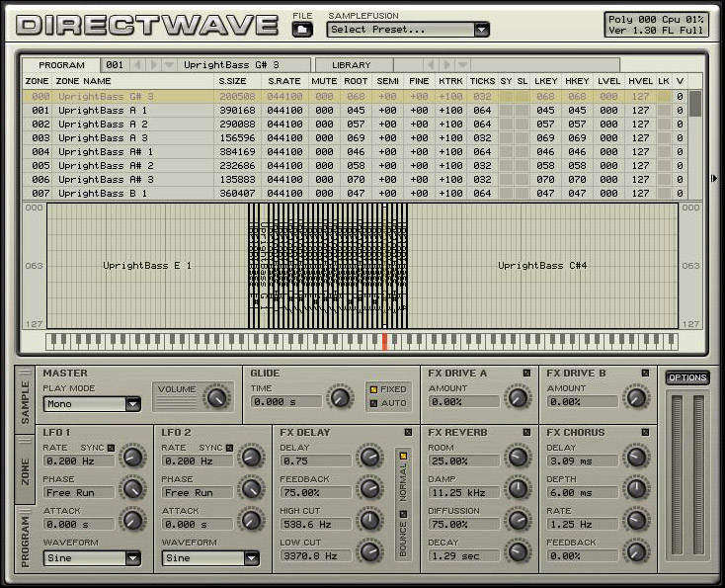Image resolution: width=725 pixels, height=588 pixels.
Task: Adjust FX DELAY LOW CUT knob
Action: 369,551
